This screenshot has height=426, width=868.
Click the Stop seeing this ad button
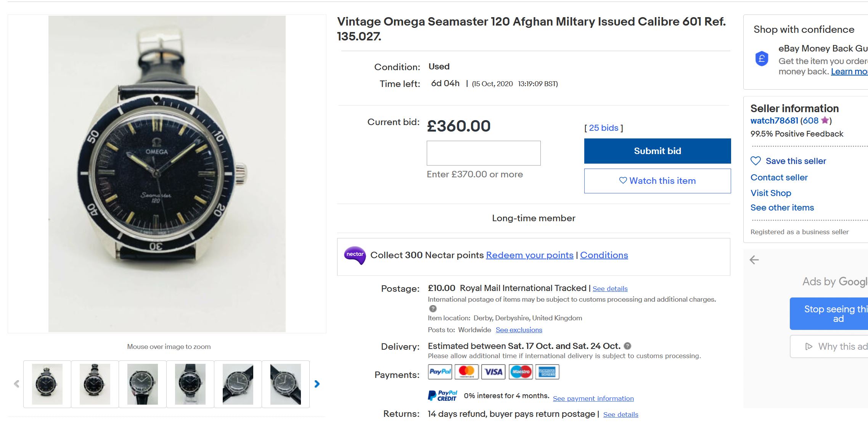click(829, 313)
